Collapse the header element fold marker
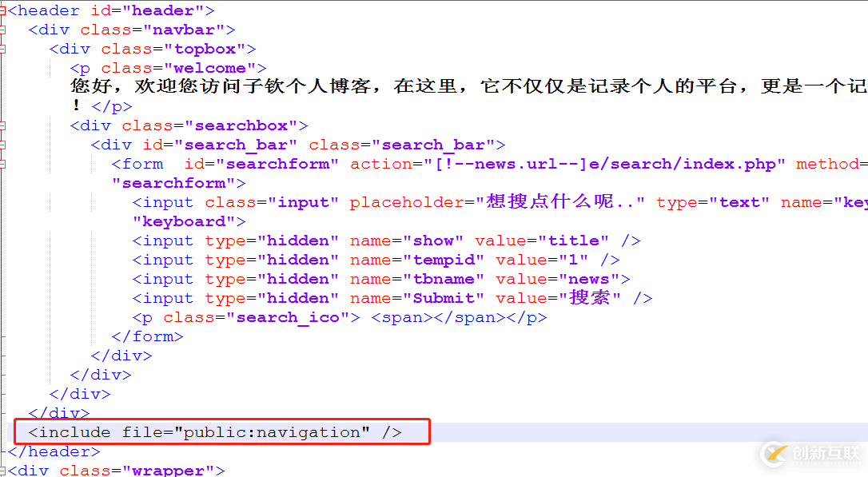The width and height of the screenshot is (868, 477). 2,10
